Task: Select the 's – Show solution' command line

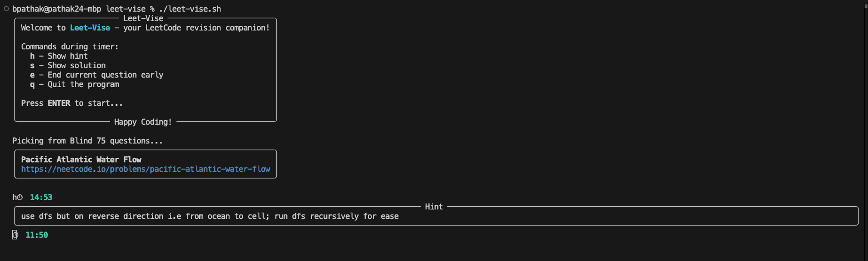Action: coord(68,65)
